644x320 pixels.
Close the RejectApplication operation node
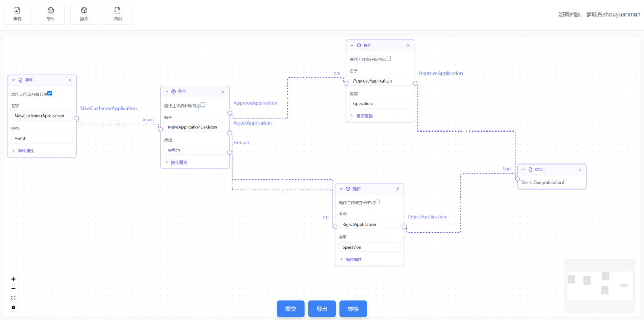[x=397, y=189]
